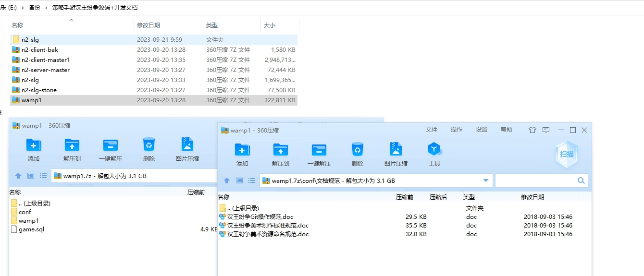Image resolution: width=644 pixels, height=276 pixels.
Task: Click back window path field wamp1.7z
Action: tap(135, 176)
